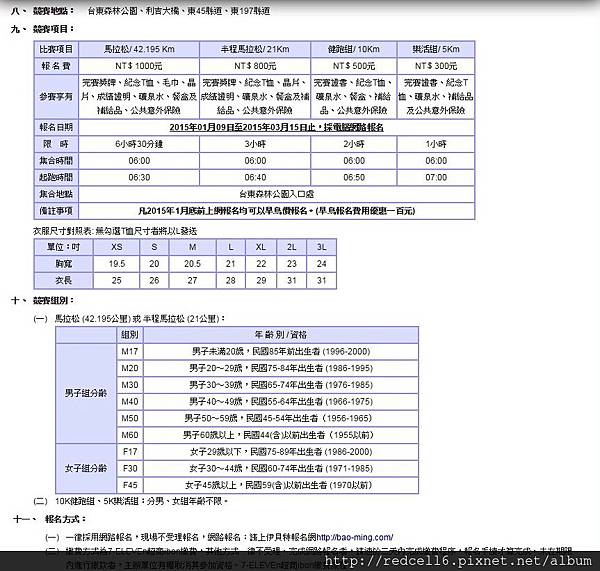The height and width of the screenshot is (571, 600).
Task: Click the '2小時' time limit cell
Action: coord(354,144)
